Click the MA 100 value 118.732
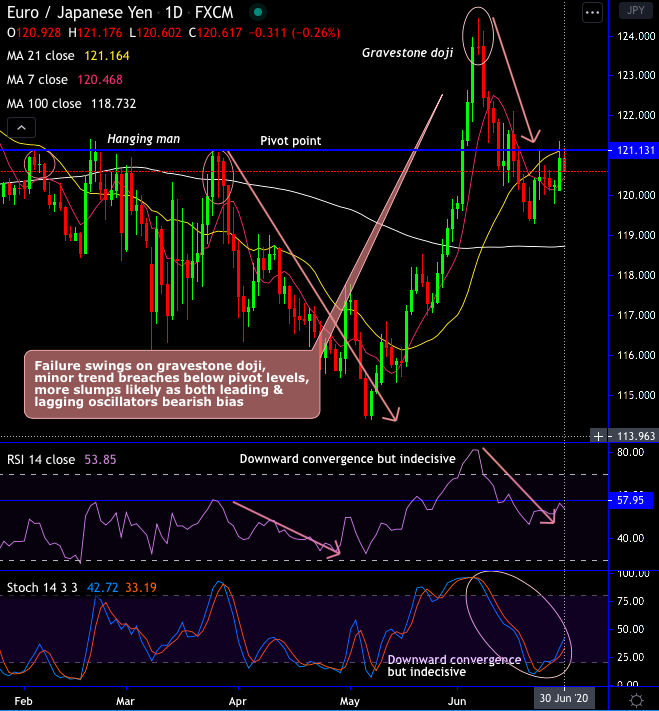 [x=113, y=104]
